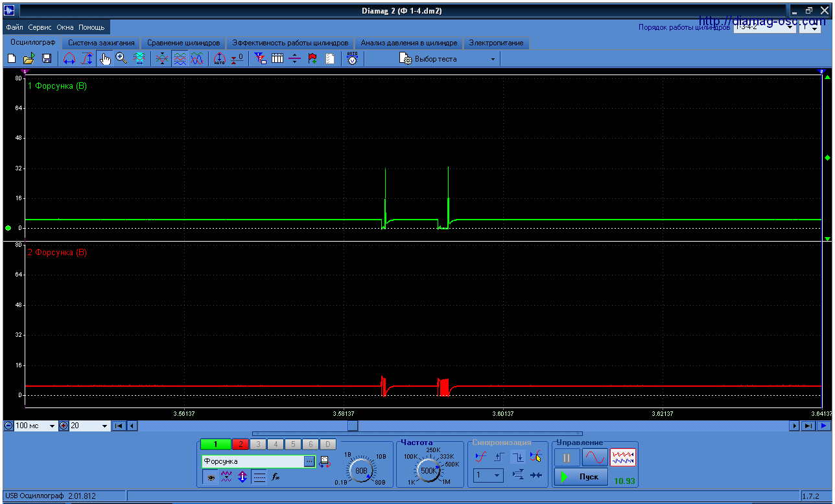Open the Анализ давления в цилиндре tab
This screenshot has height=504, width=835.
pos(409,43)
